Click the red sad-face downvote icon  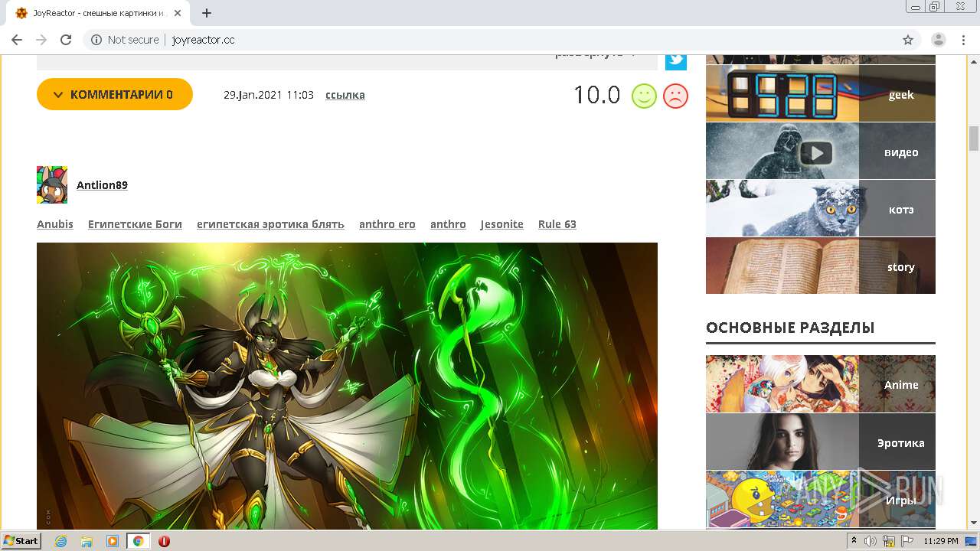click(675, 96)
